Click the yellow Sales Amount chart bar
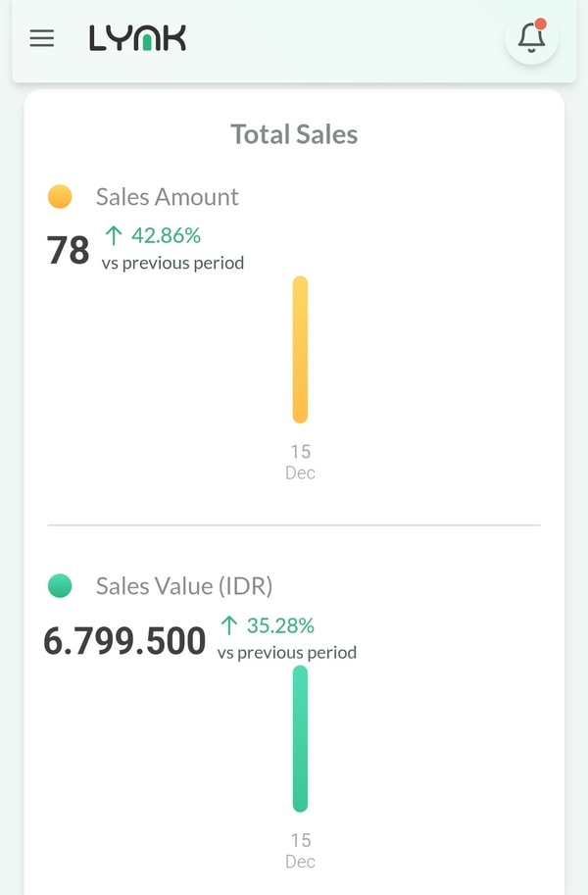 [300, 350]
